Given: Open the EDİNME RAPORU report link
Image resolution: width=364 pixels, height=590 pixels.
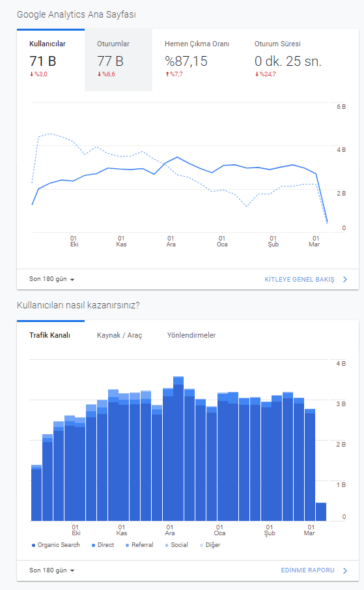Looking at the screenshot, I should [307, 570].
